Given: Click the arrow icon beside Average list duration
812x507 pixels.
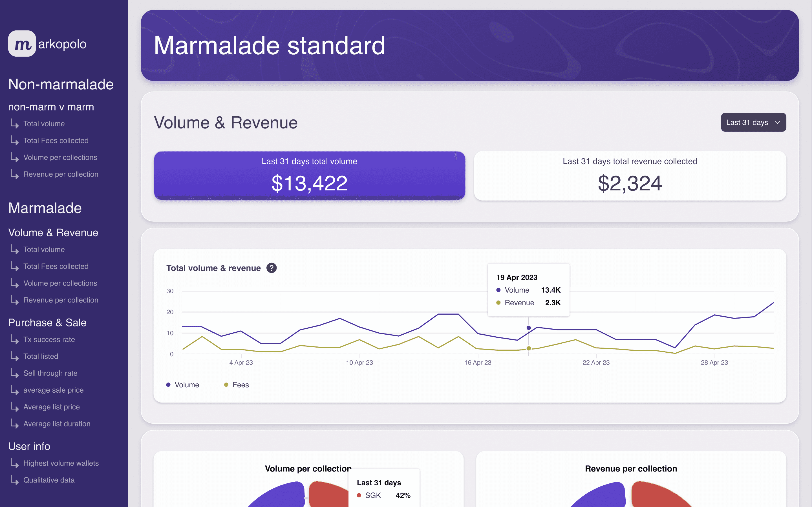Looking at the screenshot, I should (x=14, y=424).
